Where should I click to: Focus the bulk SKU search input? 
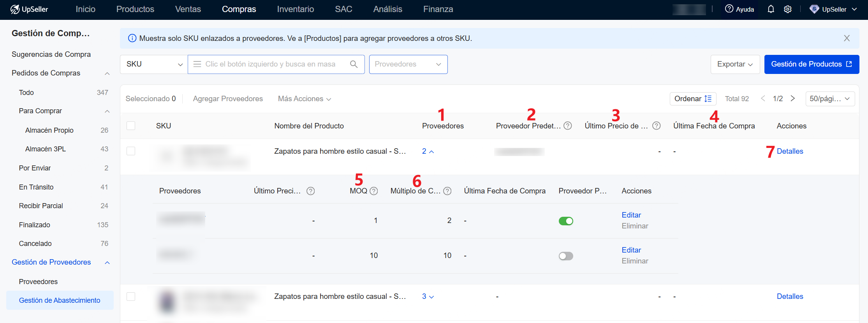pos(276,64)
